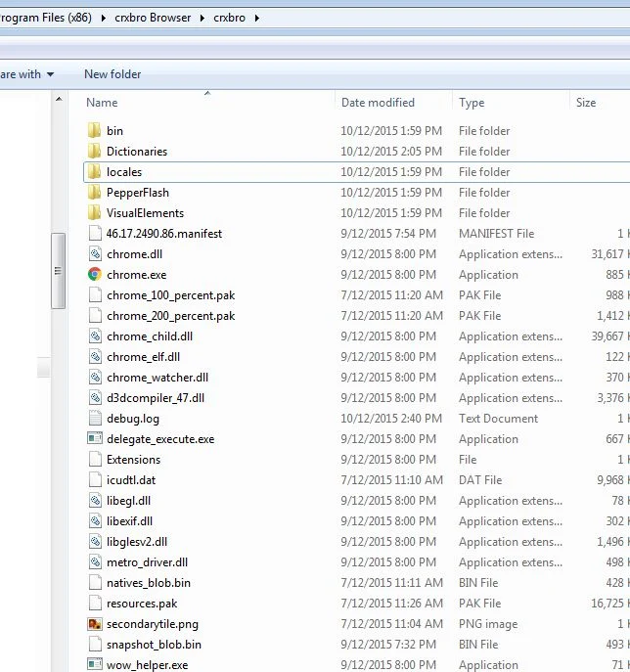Select the d3dcompiler_47.dll file icon
Screen dimensions: 630x672
95,398
